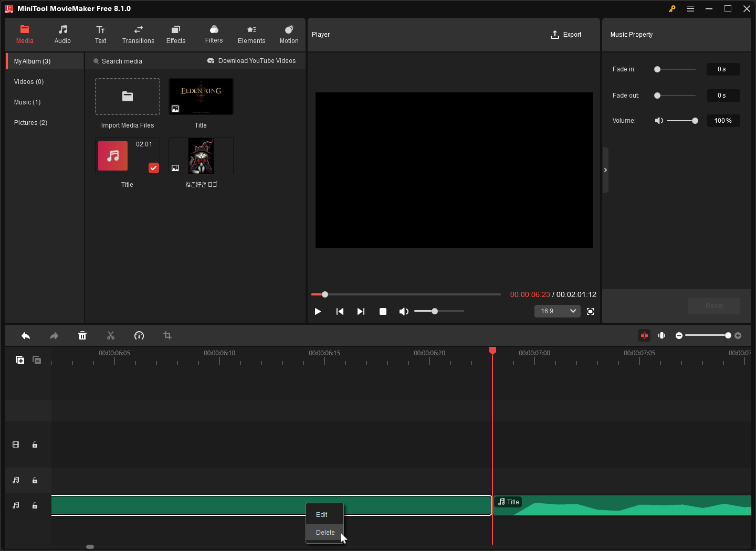This screenshot has height=551, width=756.
Task: Click the trash delete icon in timeline toolbar
Action: coord(82,336)
